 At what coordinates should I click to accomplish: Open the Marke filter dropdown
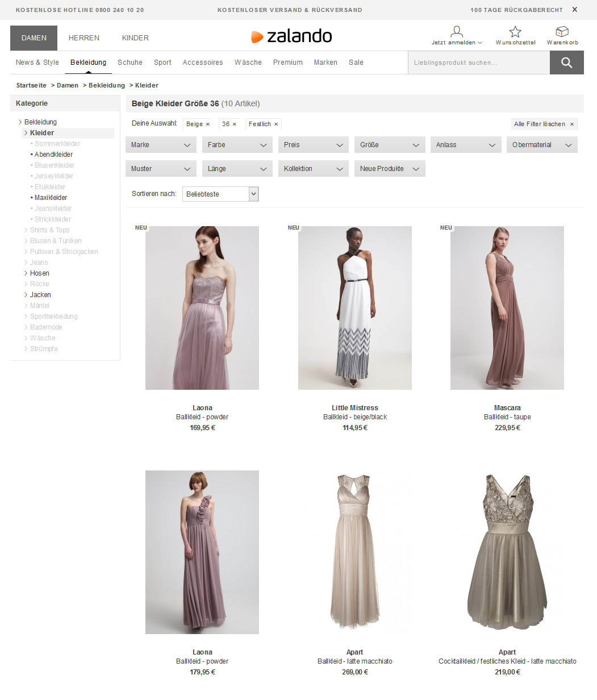point(161,145)
